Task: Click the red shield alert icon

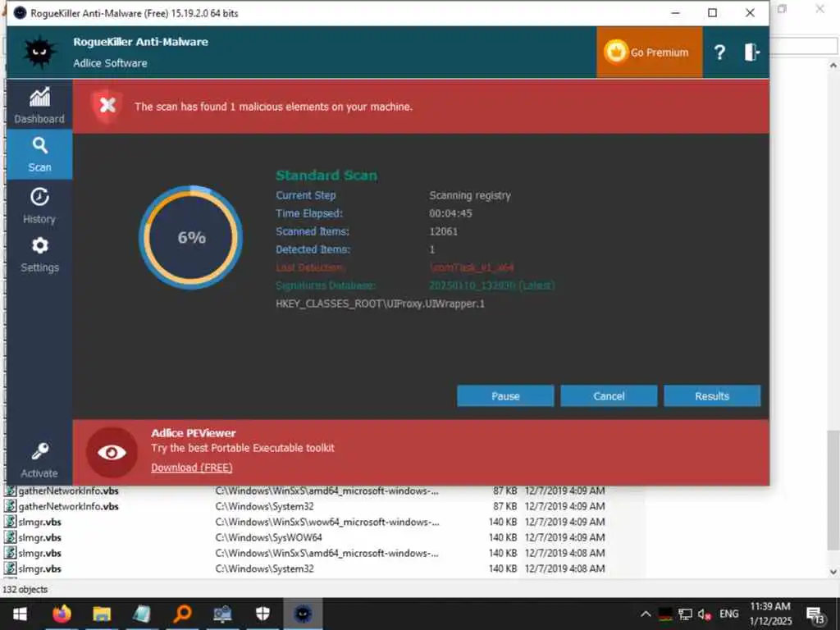Action: pos(107,106)
